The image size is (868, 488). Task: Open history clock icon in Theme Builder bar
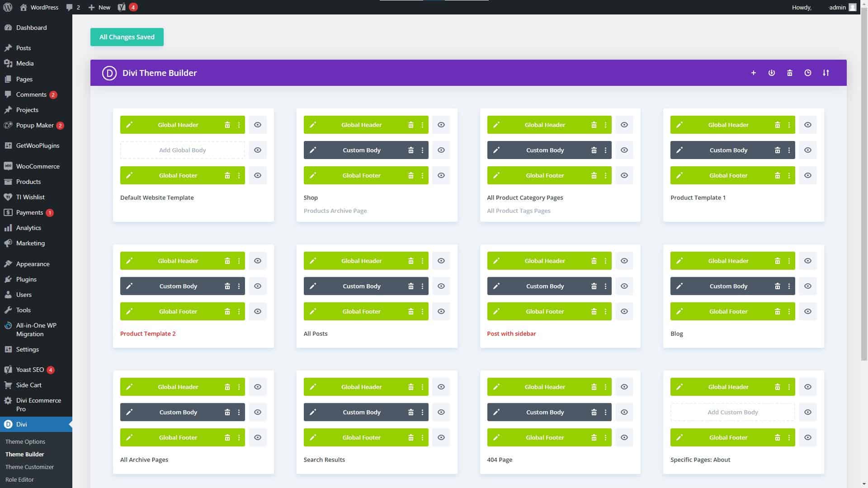click(x=807, y=73)
